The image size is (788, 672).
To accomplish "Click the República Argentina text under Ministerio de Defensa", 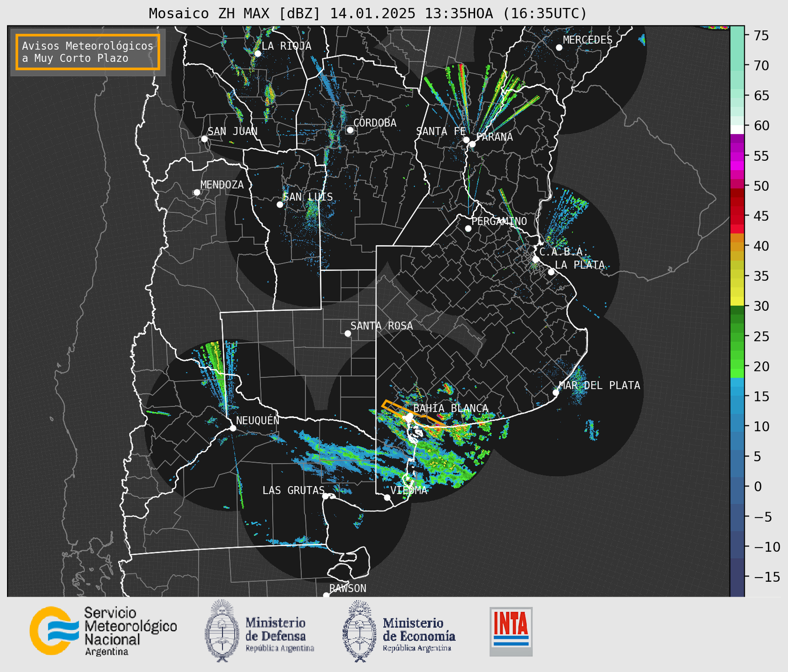I will [280, 649].
